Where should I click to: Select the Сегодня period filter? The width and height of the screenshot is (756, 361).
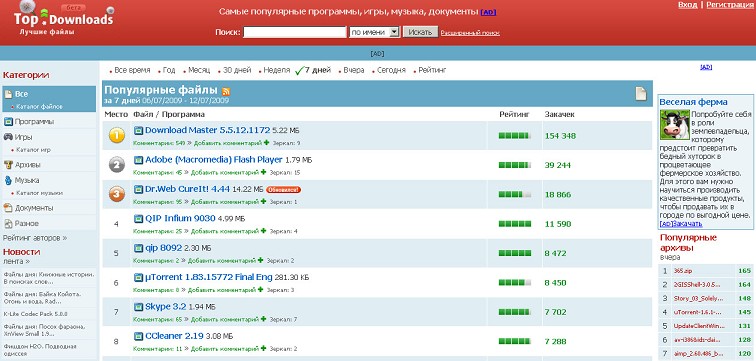[392, 70]
